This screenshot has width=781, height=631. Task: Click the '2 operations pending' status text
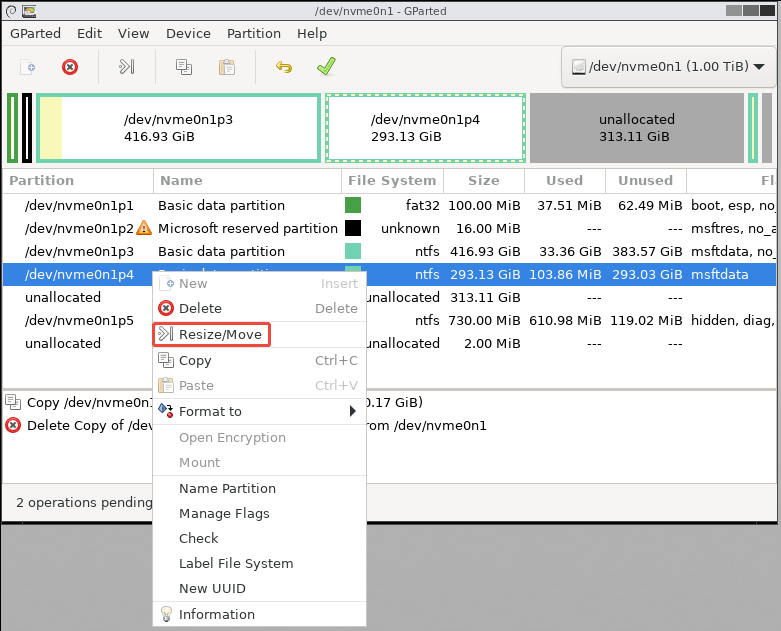[x=84, y=502]
